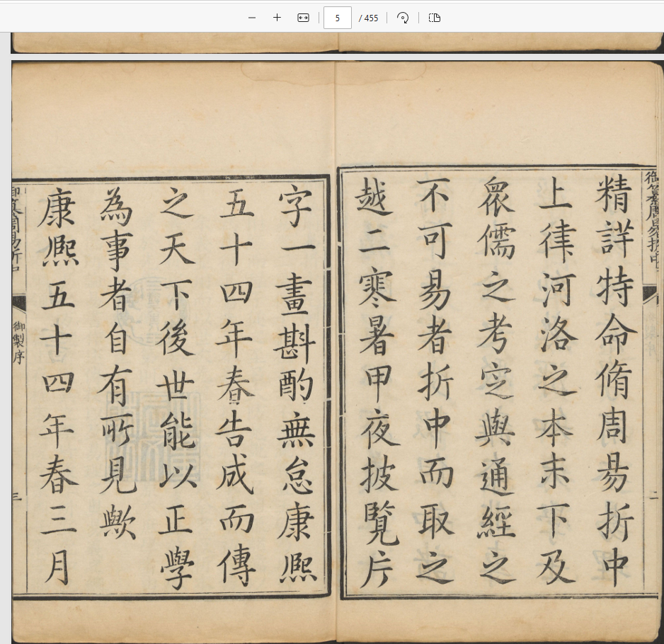This screenshot has height=644, width=664.
Task: Click the PDF toolbar strip
Action: (332, 17)
